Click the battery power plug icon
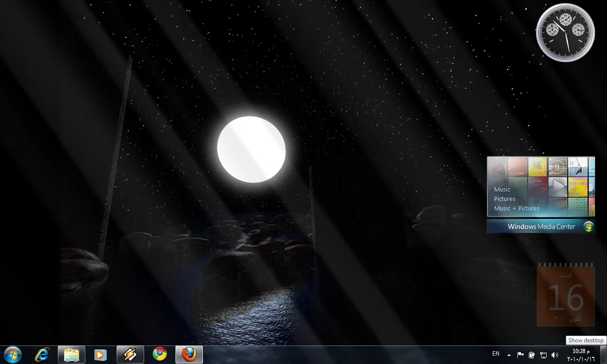 [532, 355]
